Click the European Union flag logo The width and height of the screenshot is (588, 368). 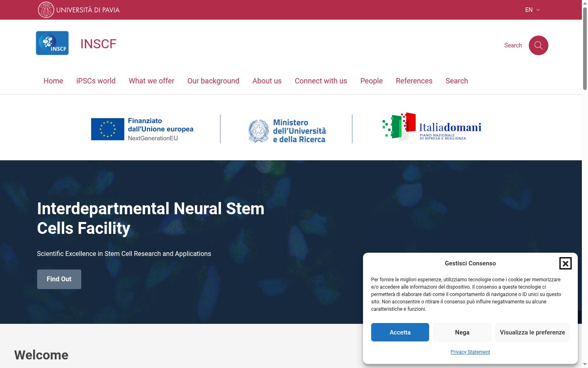(107, 129)
